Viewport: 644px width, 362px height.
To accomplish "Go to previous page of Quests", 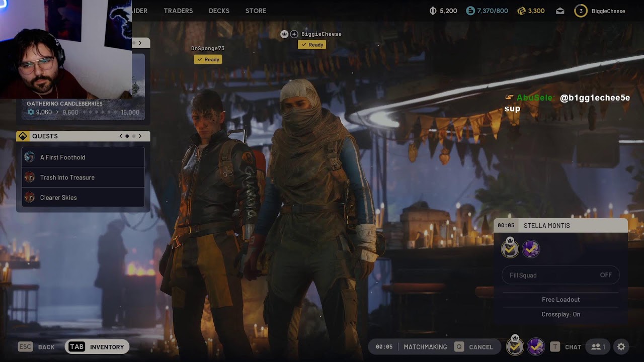I will pos(121,136).
